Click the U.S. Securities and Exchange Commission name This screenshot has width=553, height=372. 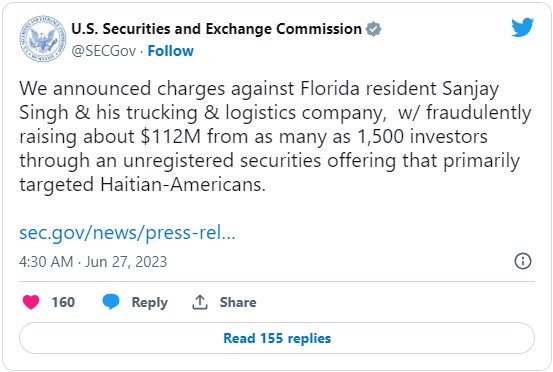pos(217,29)
